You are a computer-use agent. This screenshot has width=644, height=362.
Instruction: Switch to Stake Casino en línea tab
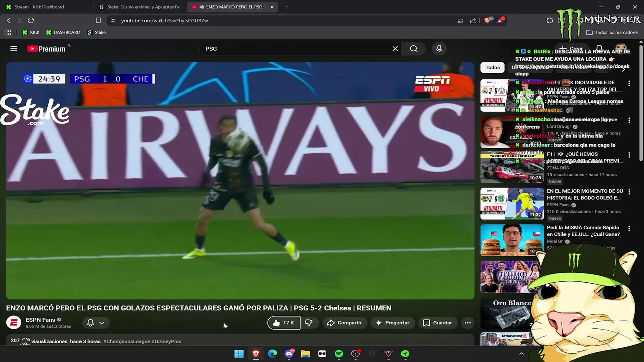tap(139, 7)
